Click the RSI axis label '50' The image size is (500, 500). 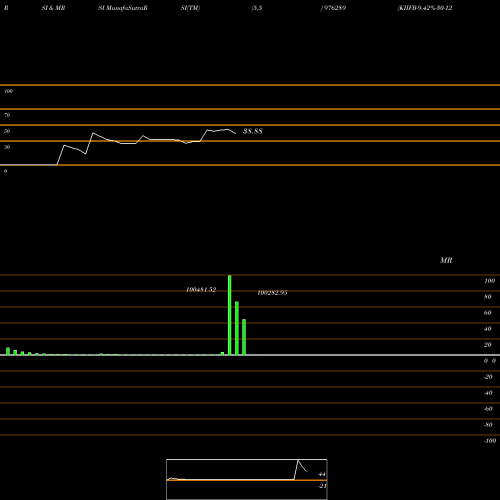(x=7, y=131)
